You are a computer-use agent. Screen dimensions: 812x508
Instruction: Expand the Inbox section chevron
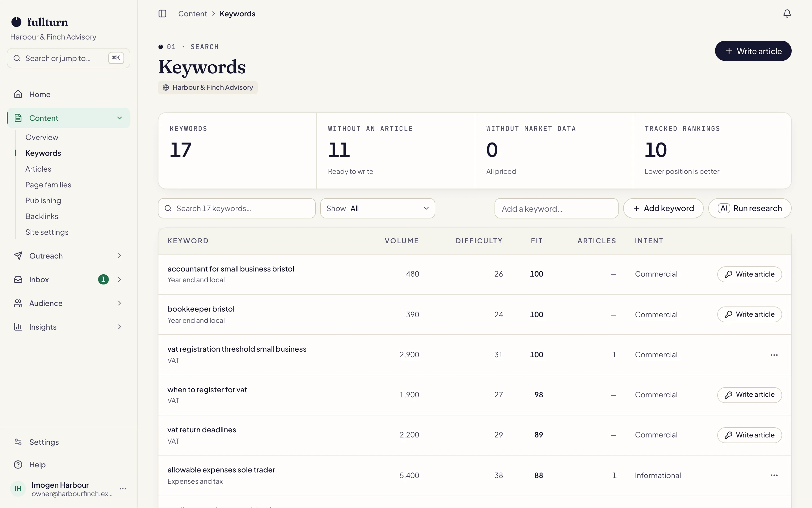(x=120, y=279)
